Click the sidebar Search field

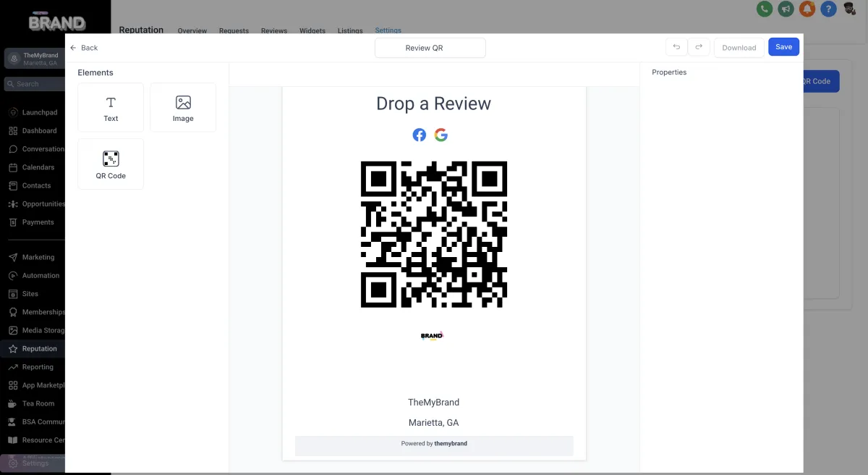point(35,84)
